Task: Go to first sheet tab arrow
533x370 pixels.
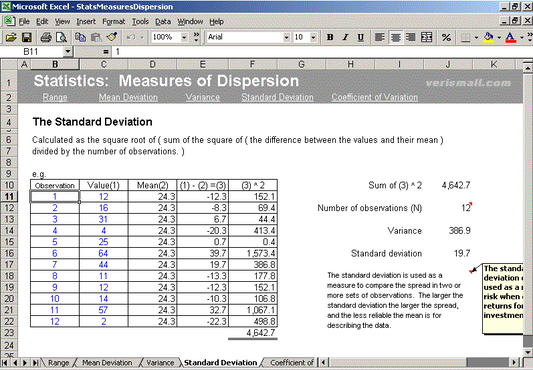Action: tap(5, 363)
